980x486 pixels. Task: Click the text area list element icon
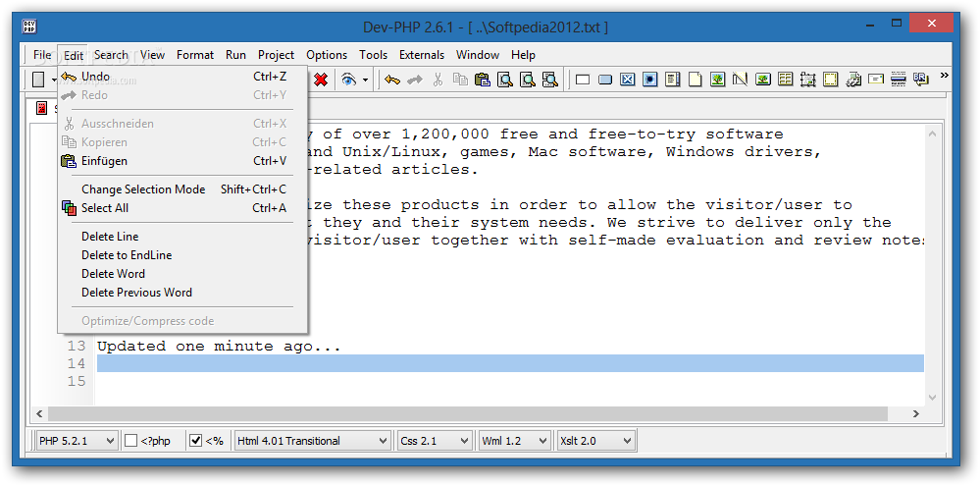click(673, 81)
